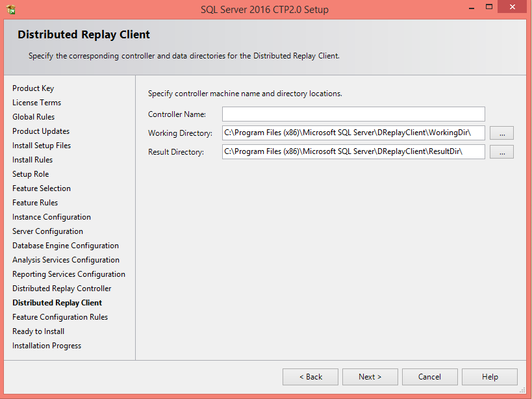Open the setup Help
Screen dimensions: 532x399
[x=490, y=377]
